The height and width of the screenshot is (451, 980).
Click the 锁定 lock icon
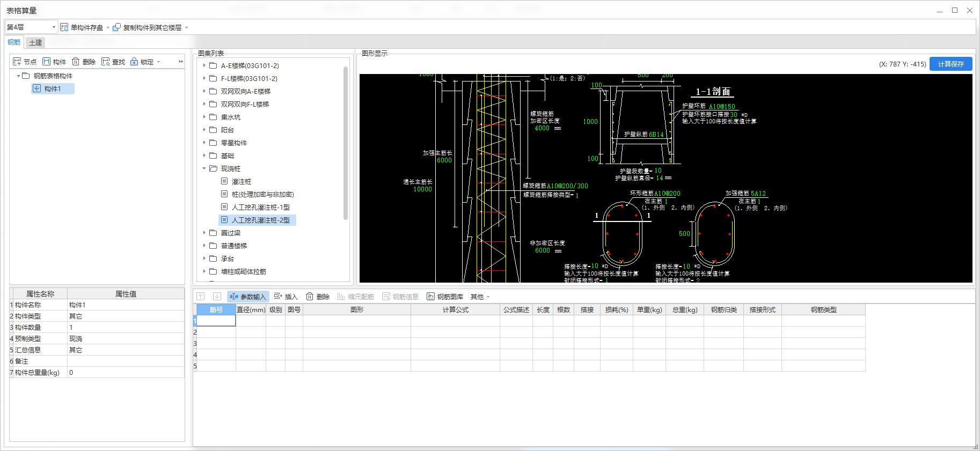coord(134,62)
